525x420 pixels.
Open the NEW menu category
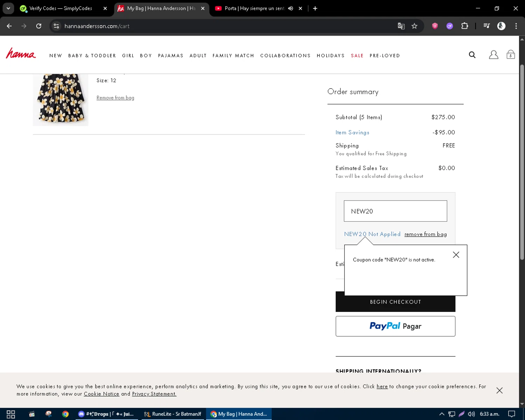56,56
